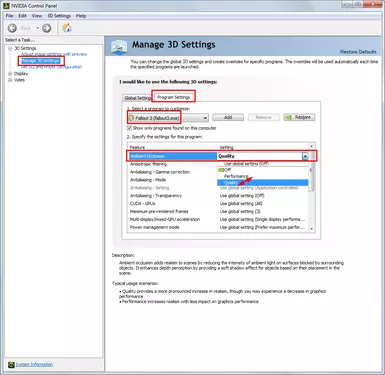Click the Setting column header
This screenshot has height=375, width=385.
[x=226, y=147]
